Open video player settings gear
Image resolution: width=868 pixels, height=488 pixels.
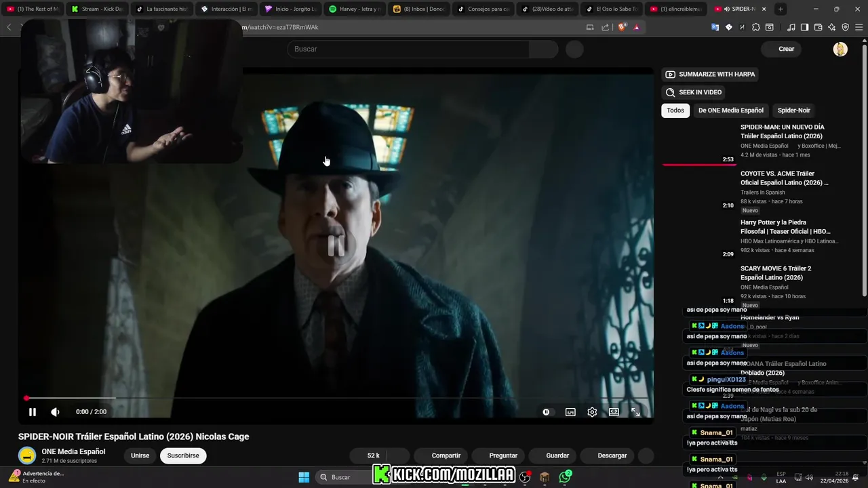pos(592,411)
